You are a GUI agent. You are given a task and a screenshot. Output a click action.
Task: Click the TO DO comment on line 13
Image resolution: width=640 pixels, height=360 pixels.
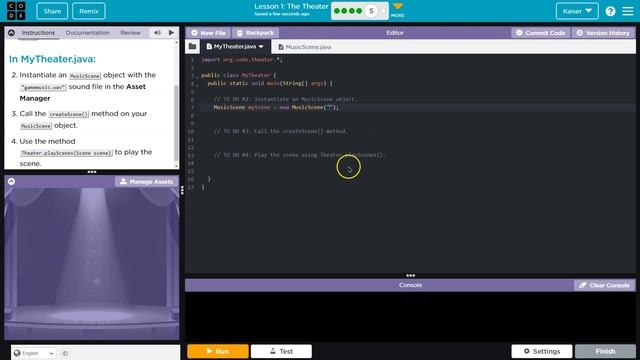pos(299,155)
